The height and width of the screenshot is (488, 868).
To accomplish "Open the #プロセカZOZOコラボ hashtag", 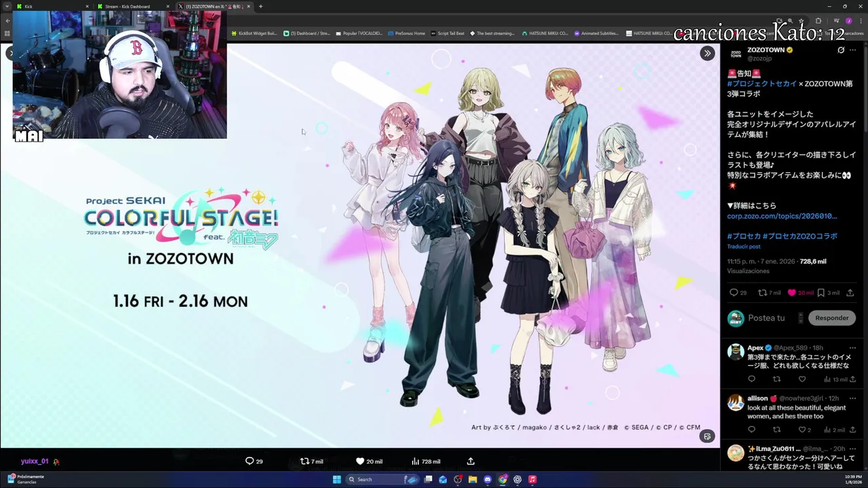I will (800, 236).
